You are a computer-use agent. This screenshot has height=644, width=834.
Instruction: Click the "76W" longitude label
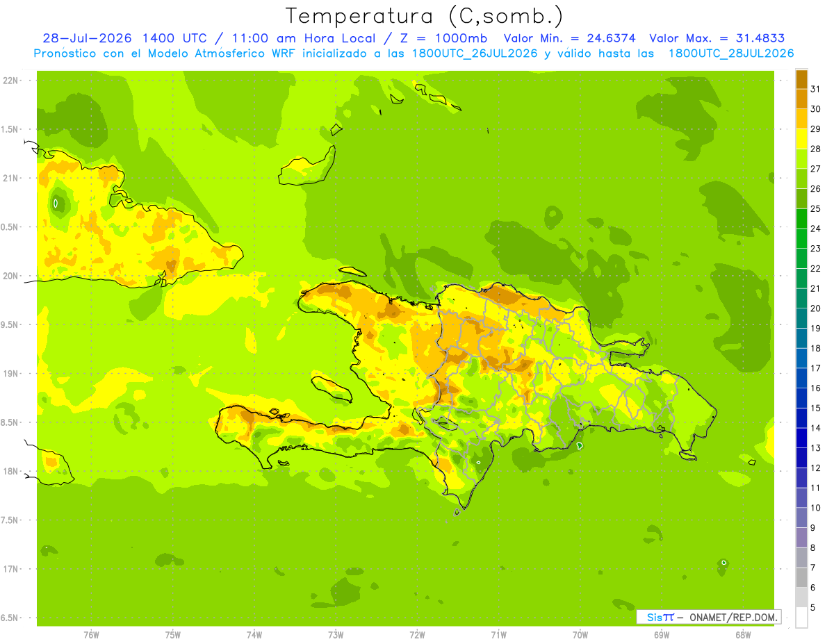pos(91,635)
